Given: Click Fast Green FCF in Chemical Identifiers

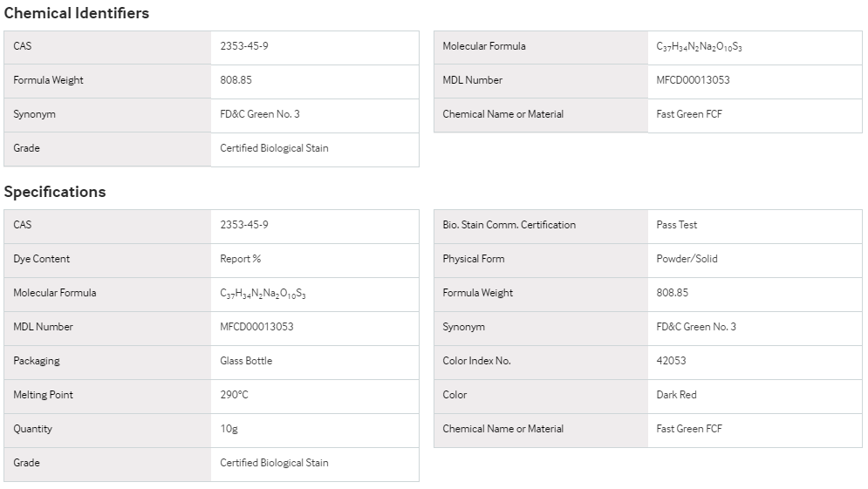Looking at the screenshot, I should click(689, 114).
